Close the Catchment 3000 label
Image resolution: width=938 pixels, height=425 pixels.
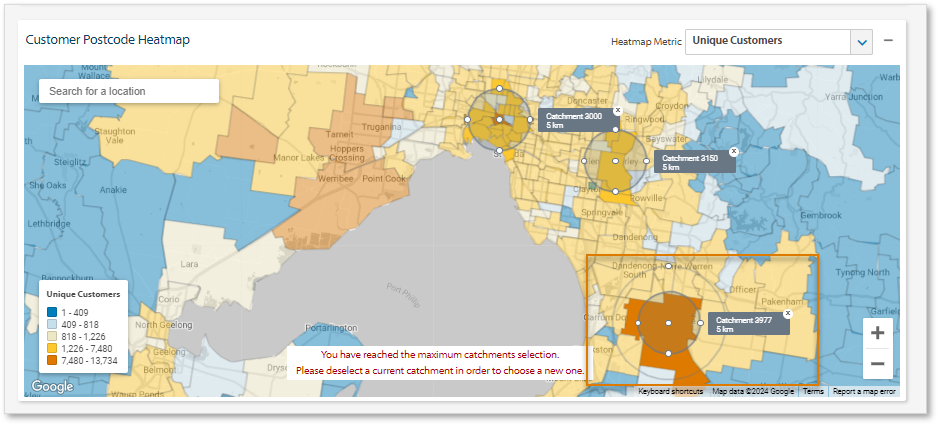pyautogui.click(x=617, y=110)
